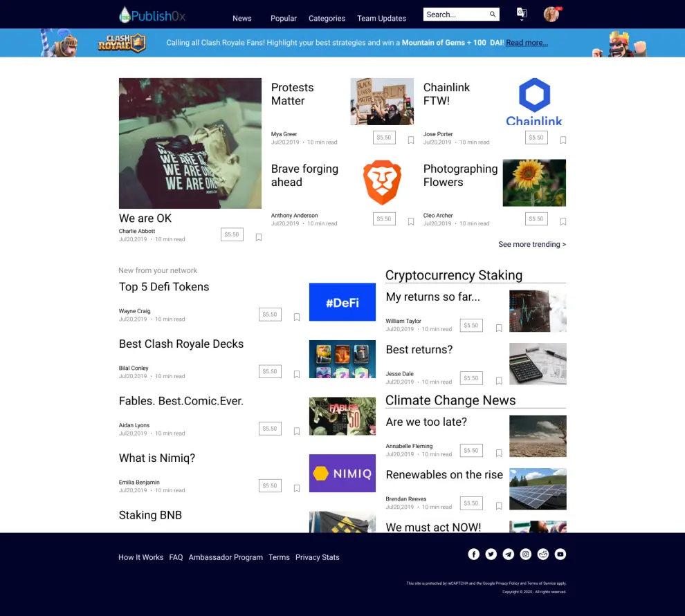Click the $5.50 tip on 'Chainlink FTW!'
The image size is (685, 616).
click(536, 138)
